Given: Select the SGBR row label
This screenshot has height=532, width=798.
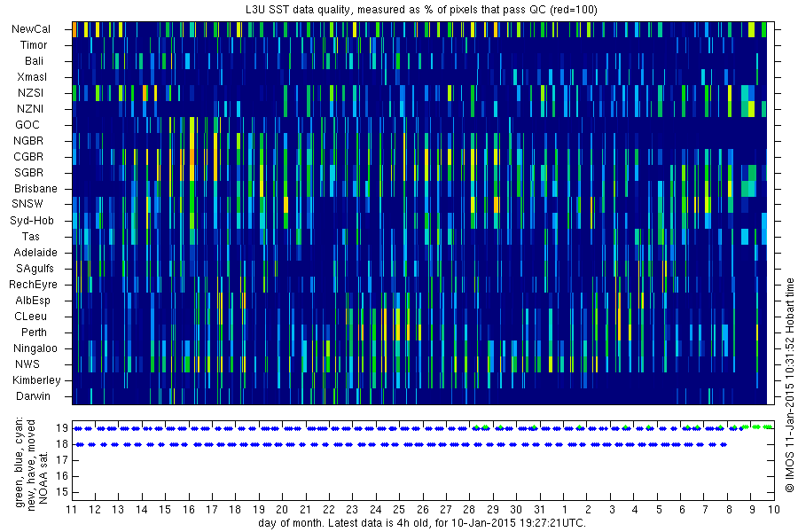Looking at the screenshot, I should pos(28,173).
